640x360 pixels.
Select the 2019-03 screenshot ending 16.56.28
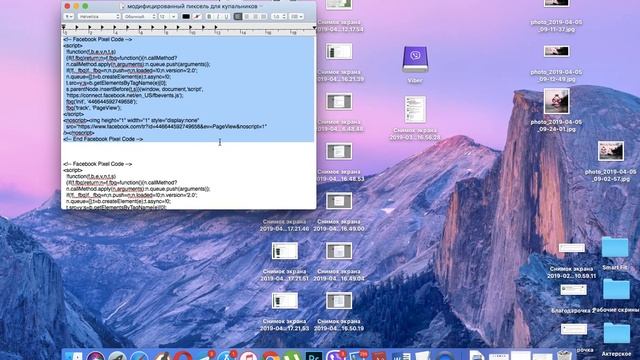[415, 109]
